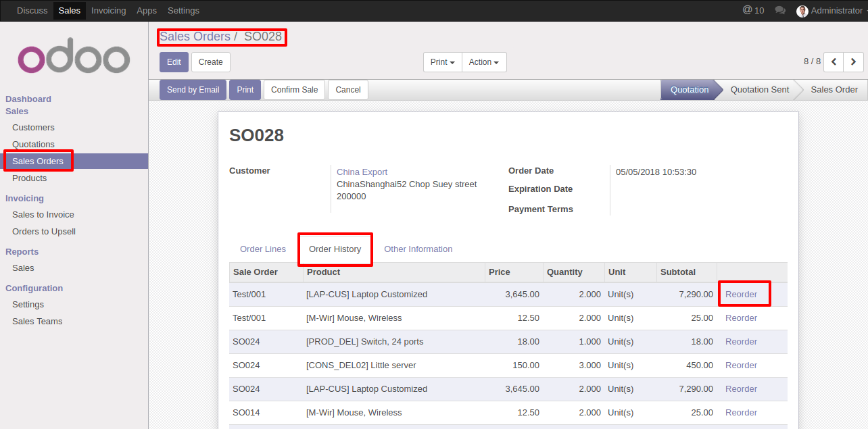Switch to the Other Information tab
868x429 pixels.
(418, 249)
